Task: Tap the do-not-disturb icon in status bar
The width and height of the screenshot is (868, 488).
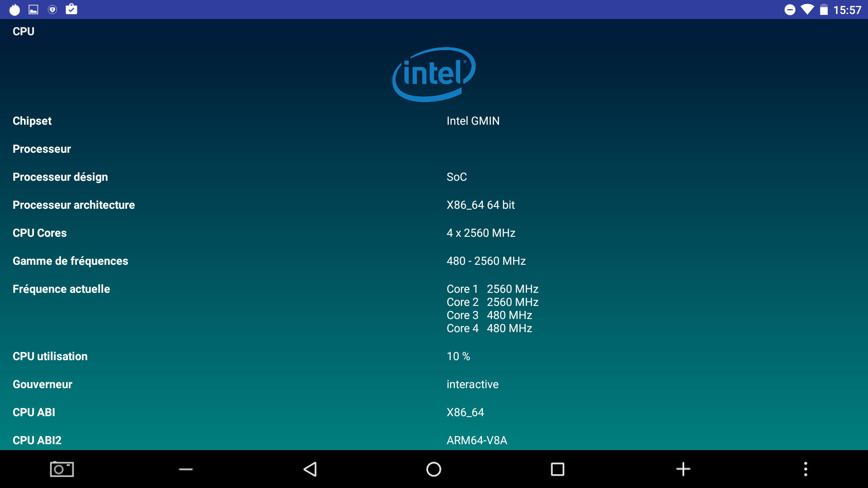Action: (790, 10)
